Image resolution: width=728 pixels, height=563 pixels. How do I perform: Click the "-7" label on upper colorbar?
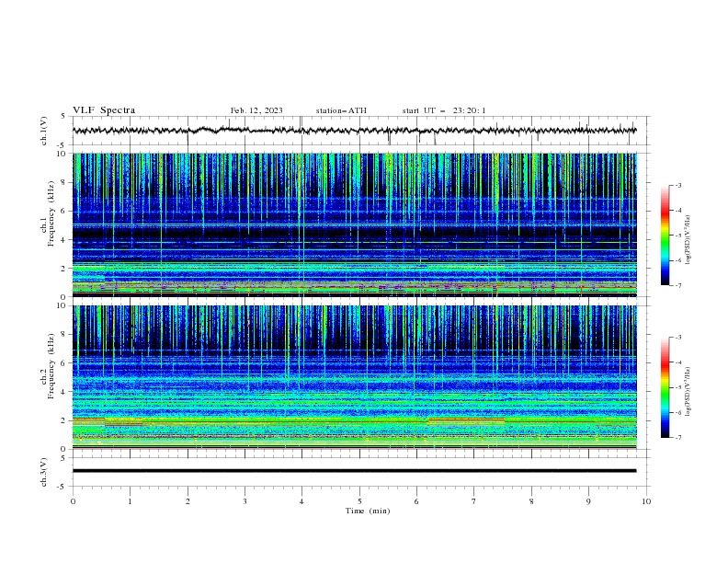[x=677, y=286]
